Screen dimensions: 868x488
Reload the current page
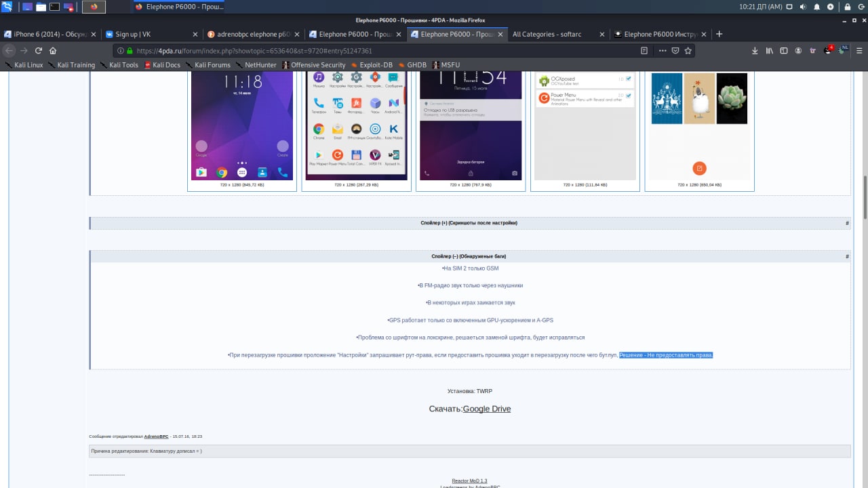coord(39,50)
